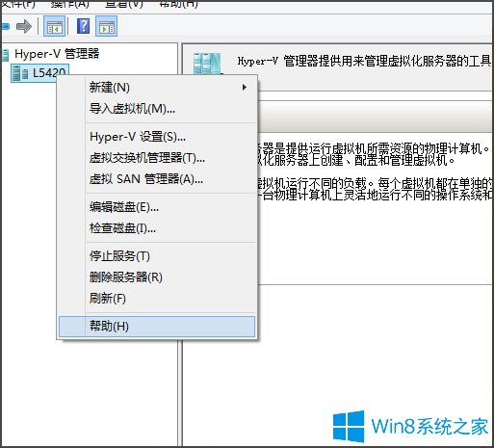The height and width of the screenshot is (448, 494).
Task: Click the highlighted 帮助(H) menu entry
Action: pos(157,327)
